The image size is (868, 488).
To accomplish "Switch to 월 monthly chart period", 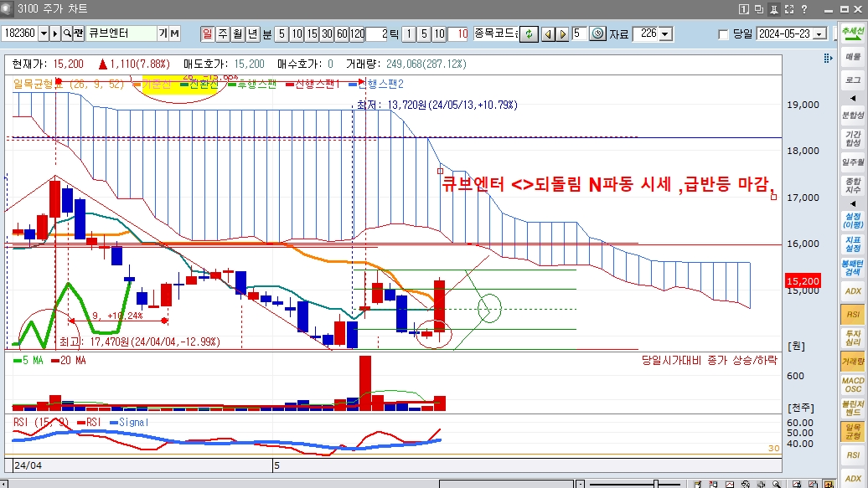I will click(237, 34).
